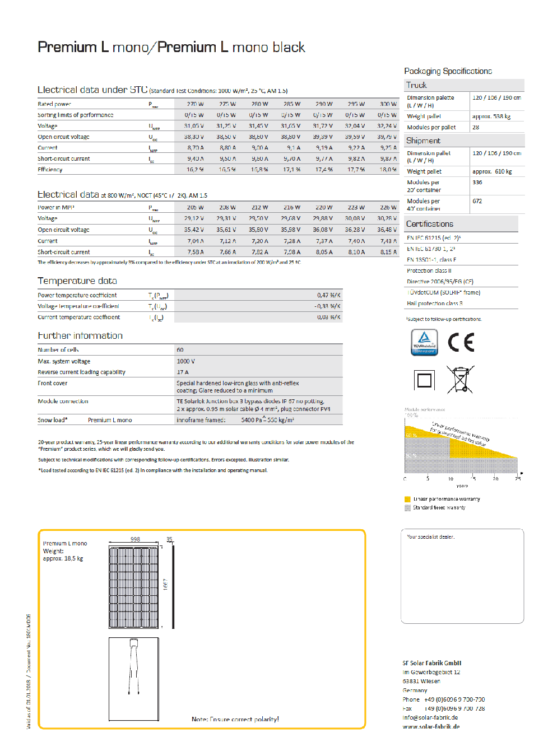The image size is (534, 756).
Task: Click the 'Number of cells' row label
Action: [58, 349]
